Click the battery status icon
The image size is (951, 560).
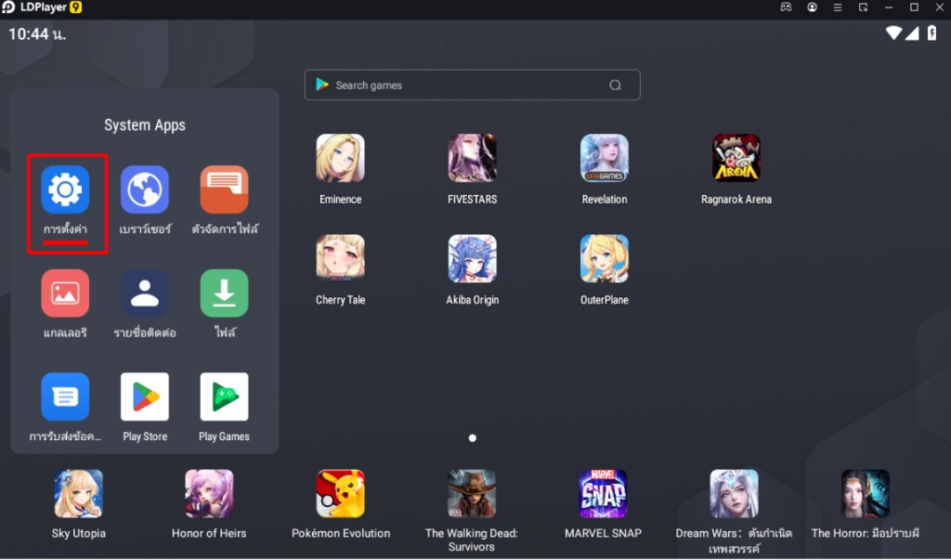[x=931, y=33]
